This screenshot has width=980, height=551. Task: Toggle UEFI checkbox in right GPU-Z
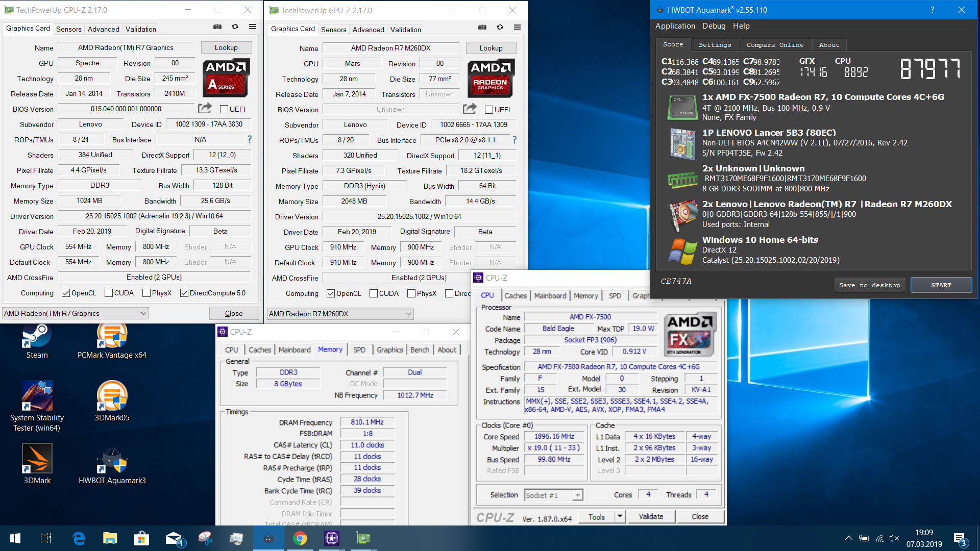tap(488, 110)
